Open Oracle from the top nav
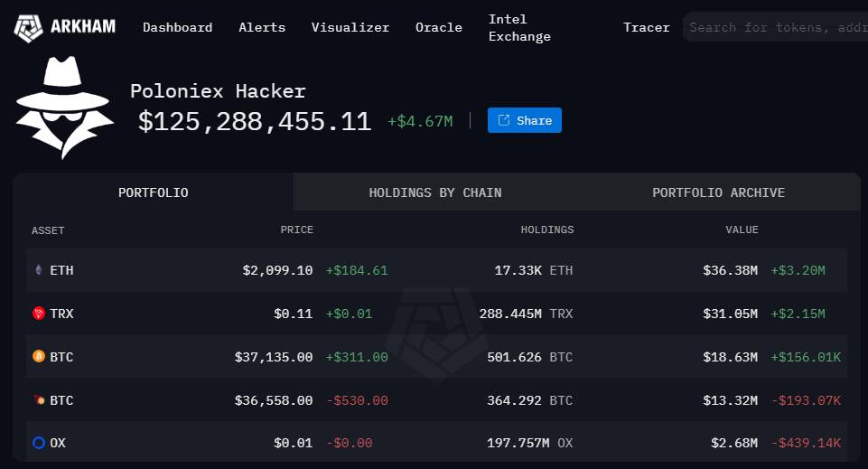Viewport: 868px width, 469px height. (x=438, y=27)
